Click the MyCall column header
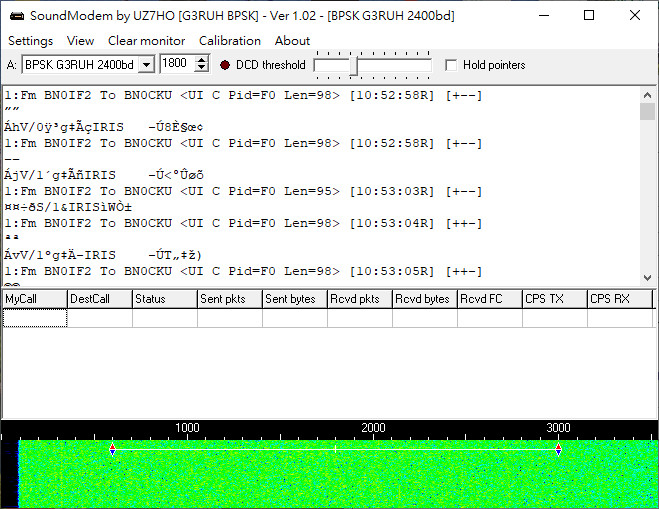 [x=35, y=299]
